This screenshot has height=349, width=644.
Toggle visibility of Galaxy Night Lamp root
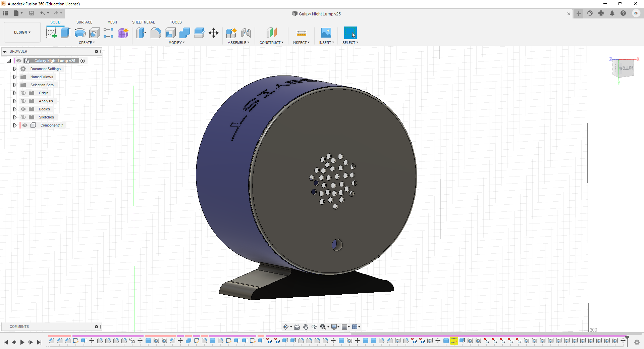pyautogui.click(x=19, y=61)
